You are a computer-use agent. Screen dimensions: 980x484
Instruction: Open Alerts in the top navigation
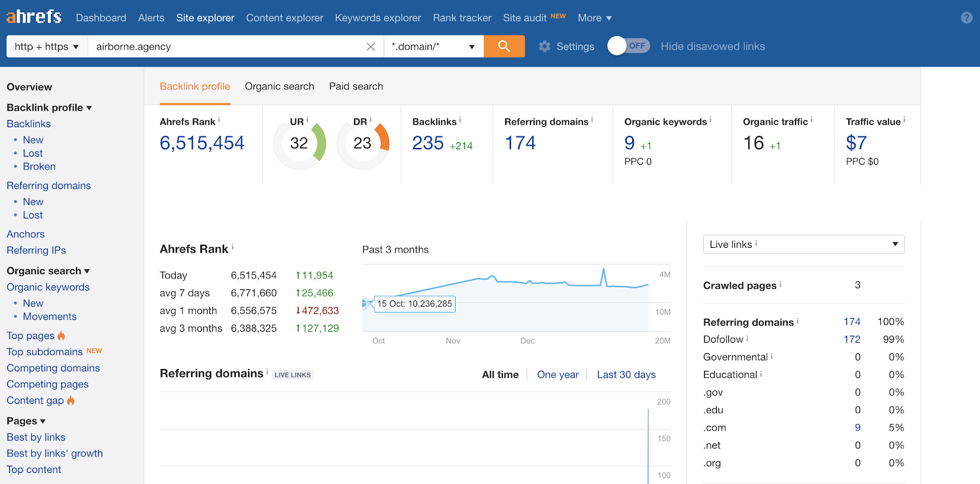(x=151, y=18)
